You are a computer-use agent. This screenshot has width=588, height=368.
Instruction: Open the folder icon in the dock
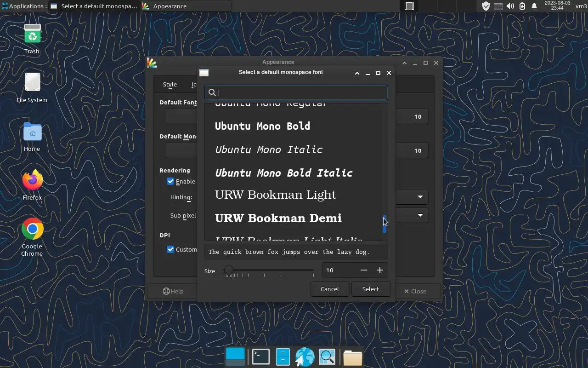(x=352, y=357)
